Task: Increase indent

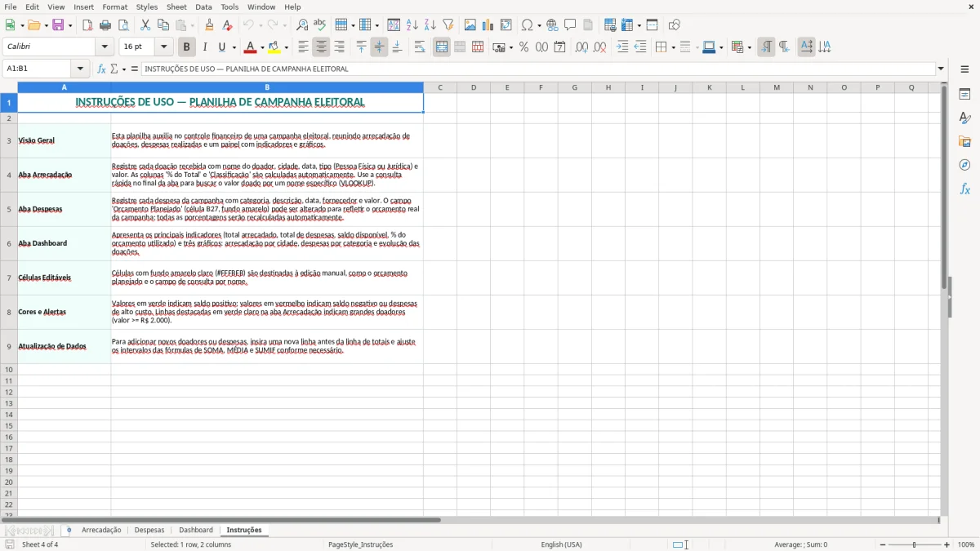Action: point(622,47)
